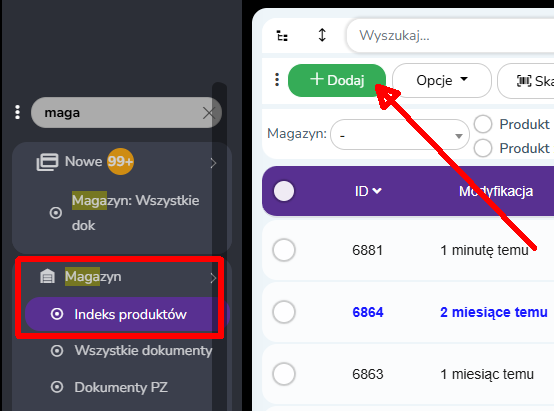Open the sidebar three-dot menu

[17, 112]
